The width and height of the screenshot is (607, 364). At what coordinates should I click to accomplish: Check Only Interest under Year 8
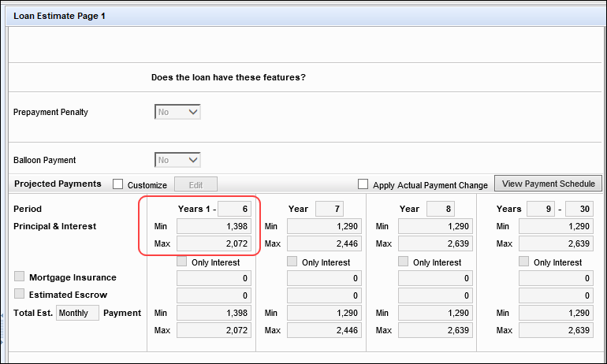click(x=404, y=262)
